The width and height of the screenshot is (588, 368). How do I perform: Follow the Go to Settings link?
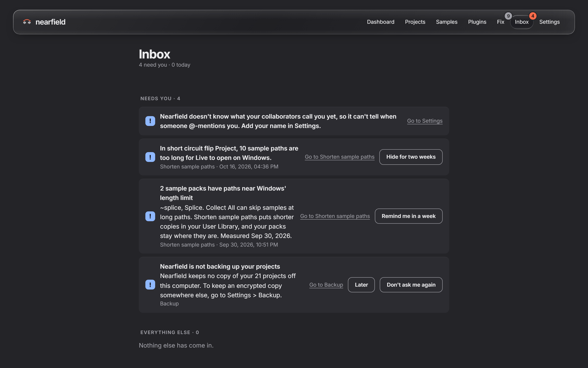pos(425,121)
